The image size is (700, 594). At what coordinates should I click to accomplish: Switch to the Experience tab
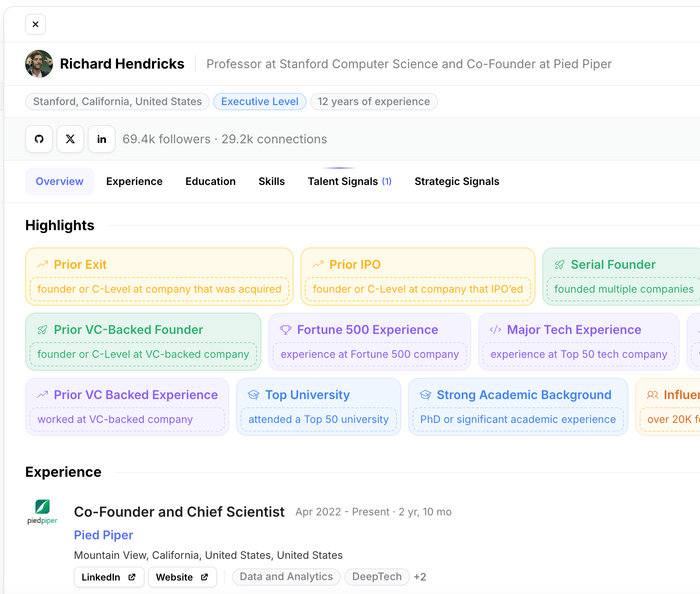coord(134,181)
